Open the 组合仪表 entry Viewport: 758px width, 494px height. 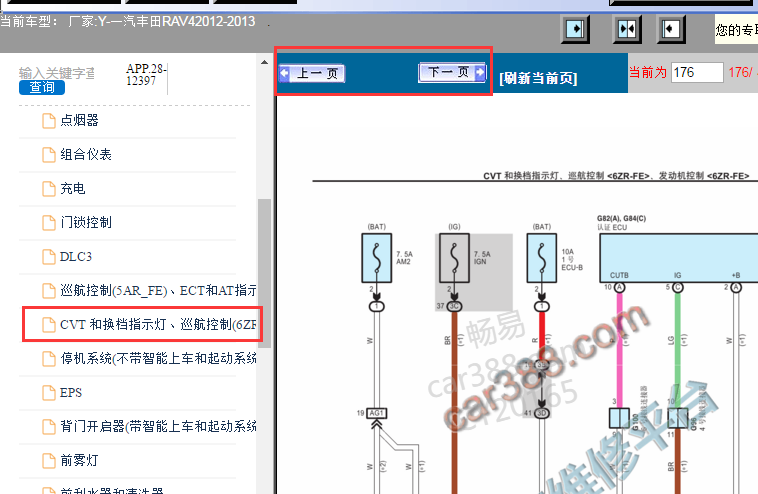coord(86,155)
